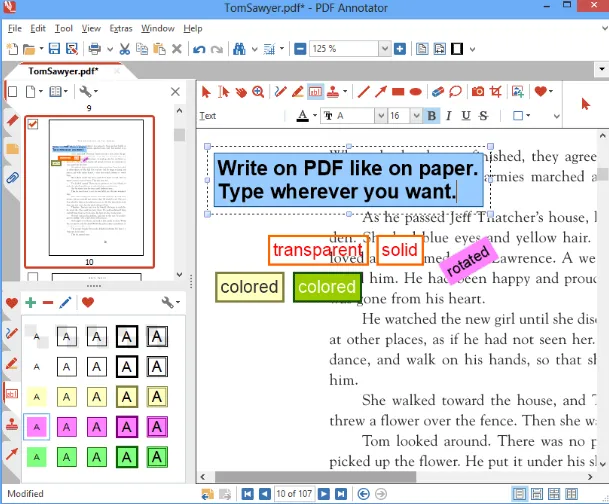Open the font size 16 dropdown
Screen dimensions: 609x504
tap(416, 116)
